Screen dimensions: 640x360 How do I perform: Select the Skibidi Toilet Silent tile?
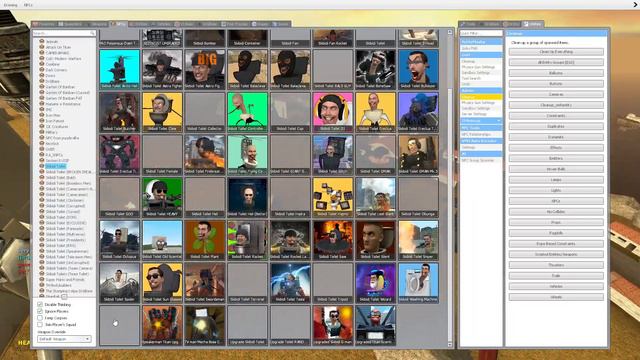(x=375, y=240)
